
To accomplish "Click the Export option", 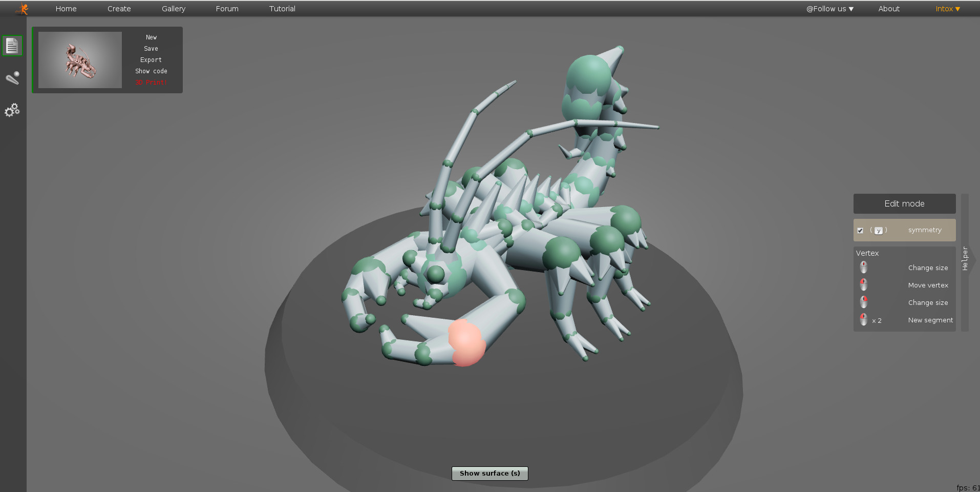I will [151, 60].
